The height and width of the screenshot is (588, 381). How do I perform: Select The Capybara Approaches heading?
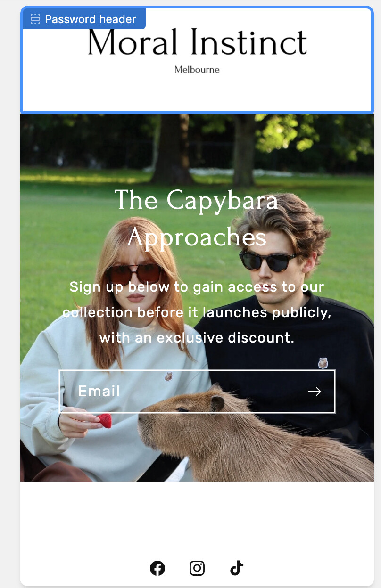197,219
